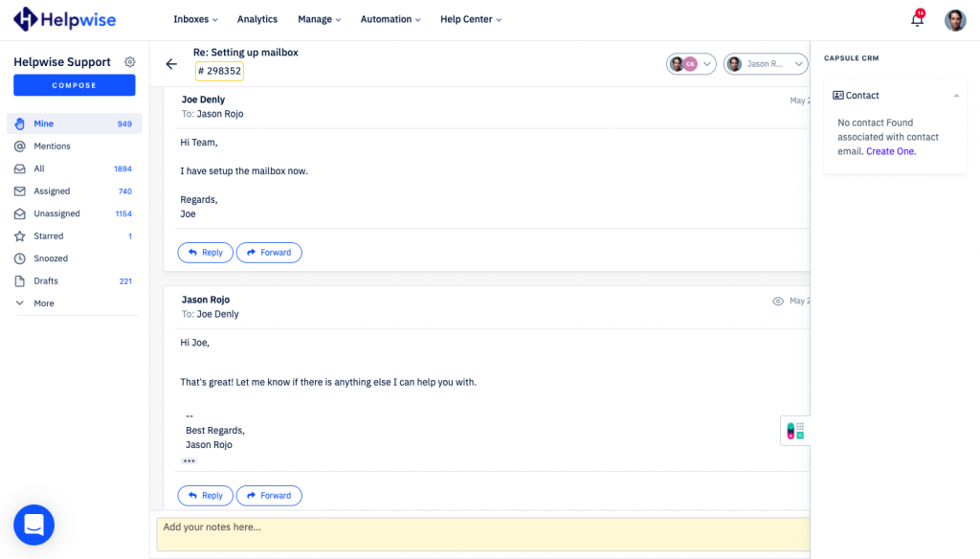Image resolution: width=980 pixels, height=559 pixels.
Task: Click the Create One link
Action: (x=891, y=151)
